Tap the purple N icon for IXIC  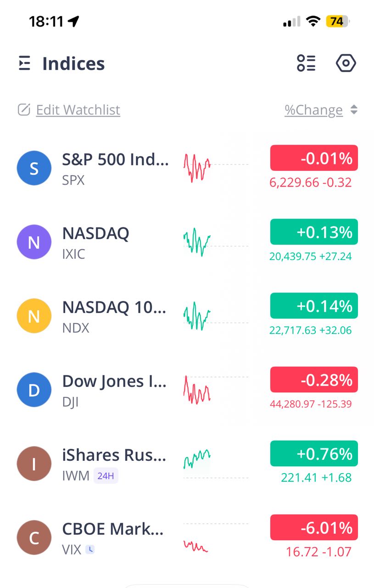tap(34, 242)
